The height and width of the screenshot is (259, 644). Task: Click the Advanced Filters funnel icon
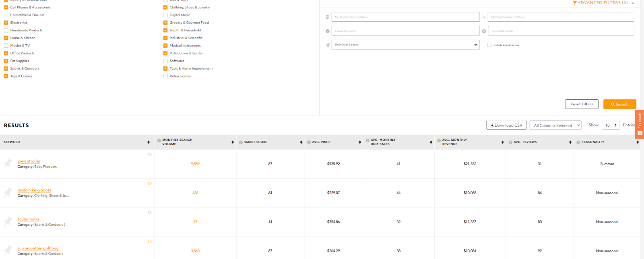tap(574, 3)
